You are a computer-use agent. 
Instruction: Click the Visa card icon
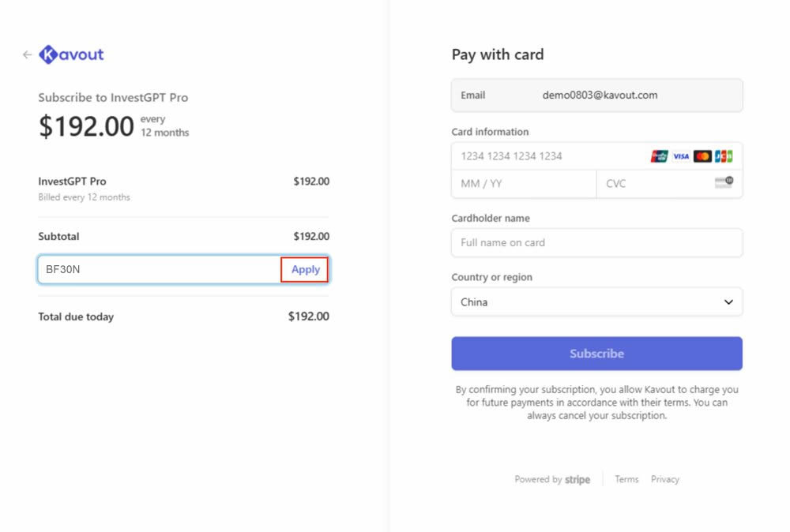[x=681, y=156]
